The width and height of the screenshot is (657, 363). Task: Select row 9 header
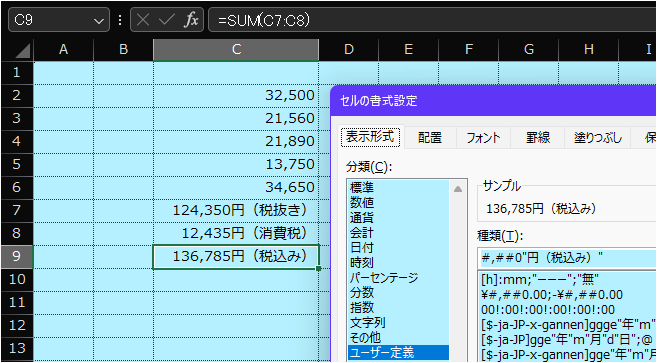17,256
